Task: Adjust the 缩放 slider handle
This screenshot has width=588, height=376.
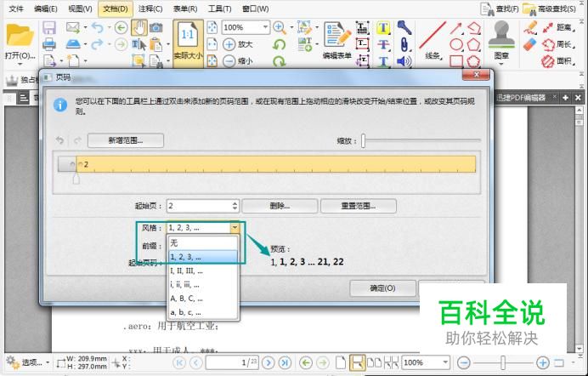Action: tap(363, 140)
